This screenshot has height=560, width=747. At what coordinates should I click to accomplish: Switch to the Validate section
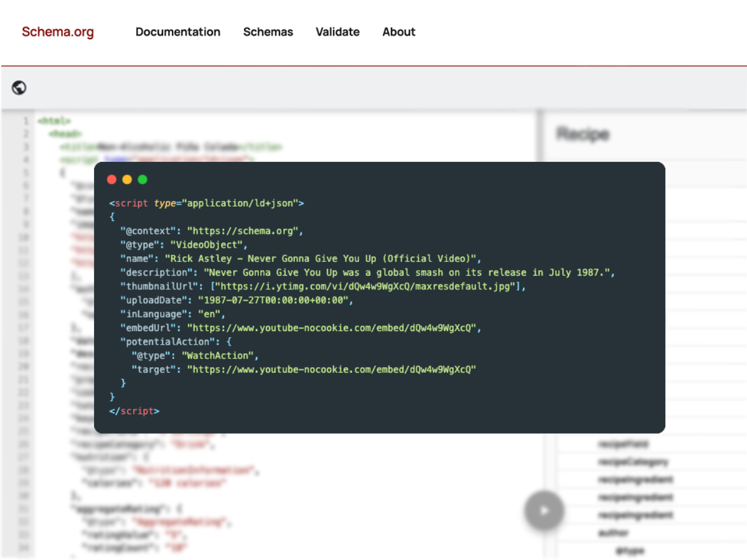[337, 32]
